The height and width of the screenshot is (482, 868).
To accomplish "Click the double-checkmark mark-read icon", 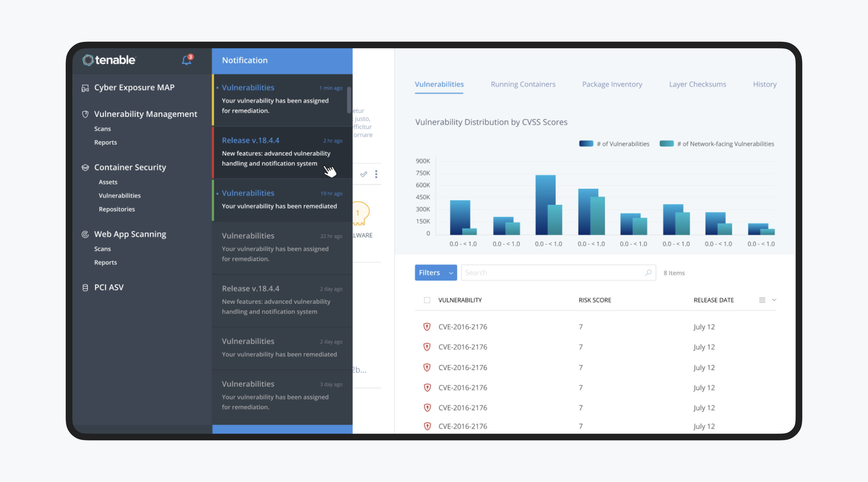I will 363,174.
